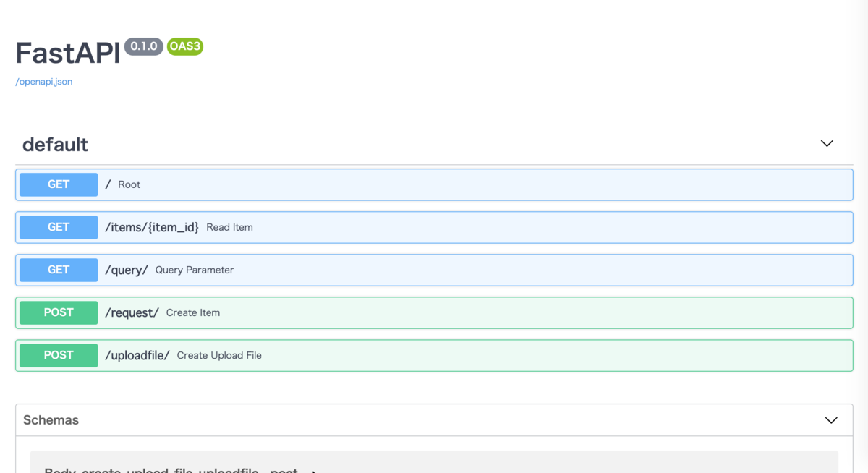Expand the GET / Root endpoint
The width and height of the screenshot is (868, 473).
click(x=434, y=184)
